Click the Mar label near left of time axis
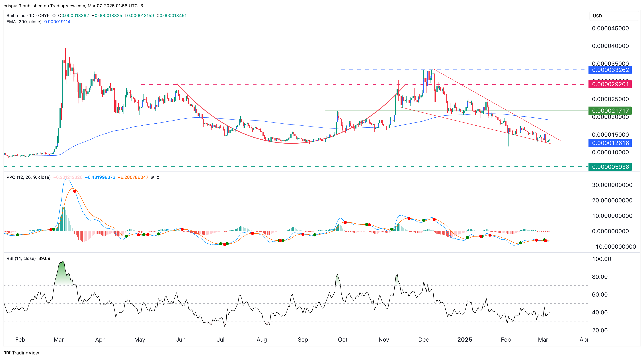 59,340
